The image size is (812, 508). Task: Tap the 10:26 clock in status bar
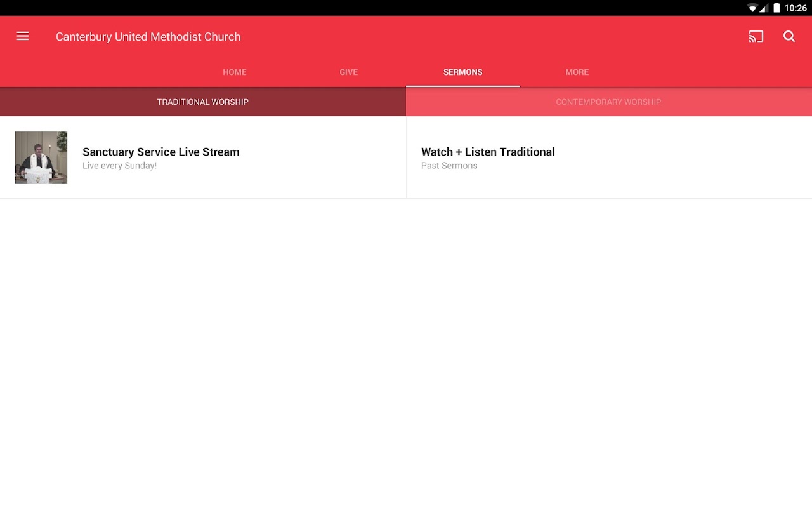(x=796, y=8)
